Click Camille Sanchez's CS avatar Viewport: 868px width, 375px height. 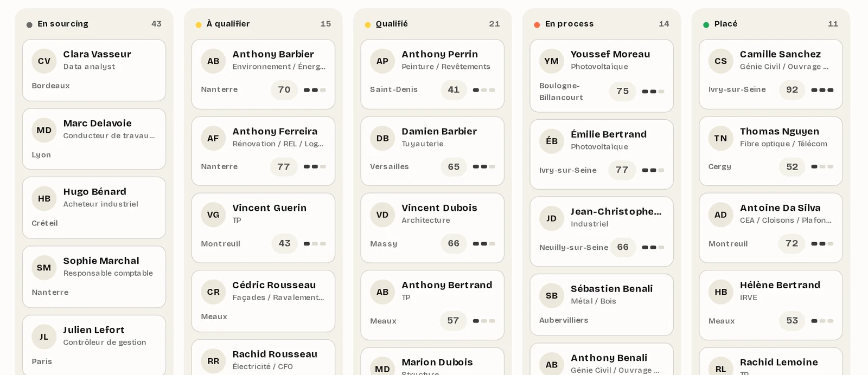pyautogui.click(x=721, y=61)
